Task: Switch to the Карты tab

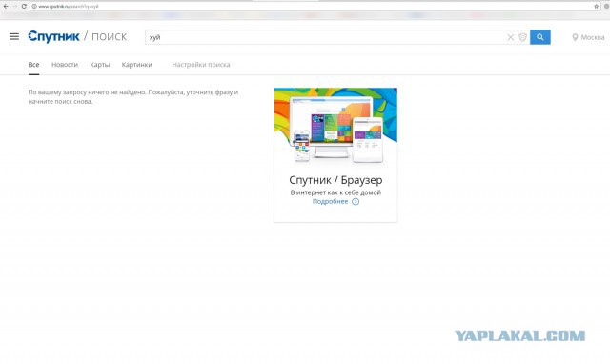Action: [99, 65]
